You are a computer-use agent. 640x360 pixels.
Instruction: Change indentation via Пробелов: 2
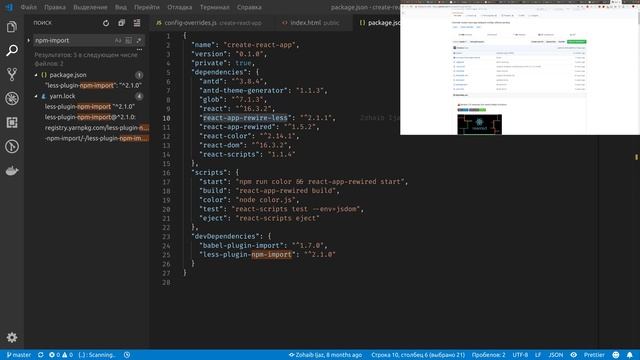489,355
